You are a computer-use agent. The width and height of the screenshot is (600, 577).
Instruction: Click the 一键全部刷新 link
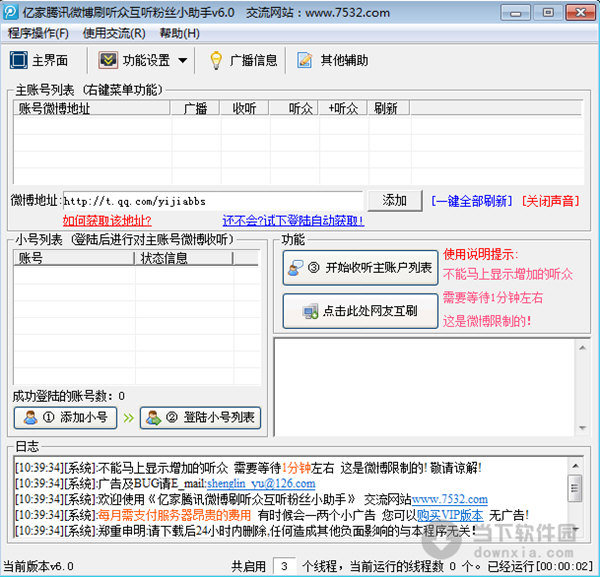[471, 201]
